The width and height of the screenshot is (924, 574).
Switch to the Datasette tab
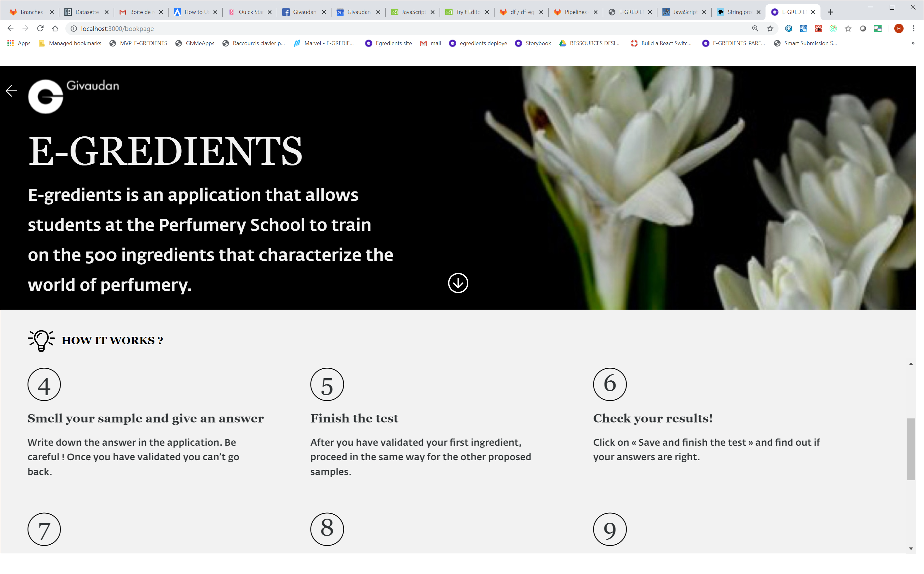(87, 12)
